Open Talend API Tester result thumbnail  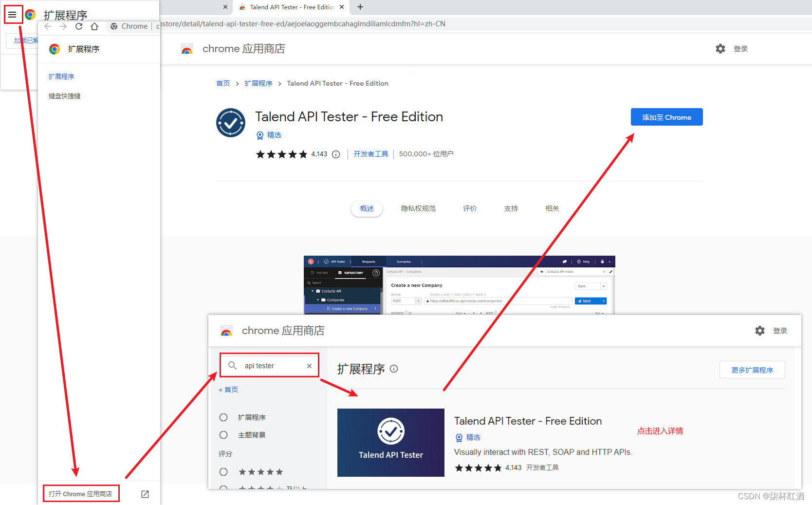coord(391,443)
